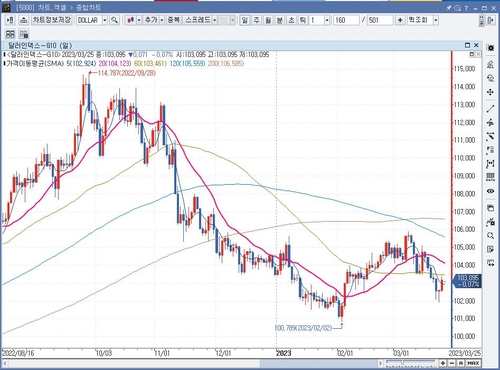Close the 달러인덱스-G10 chart pane
The height and width of the screenshot is (370, 500).
point(476,45)
